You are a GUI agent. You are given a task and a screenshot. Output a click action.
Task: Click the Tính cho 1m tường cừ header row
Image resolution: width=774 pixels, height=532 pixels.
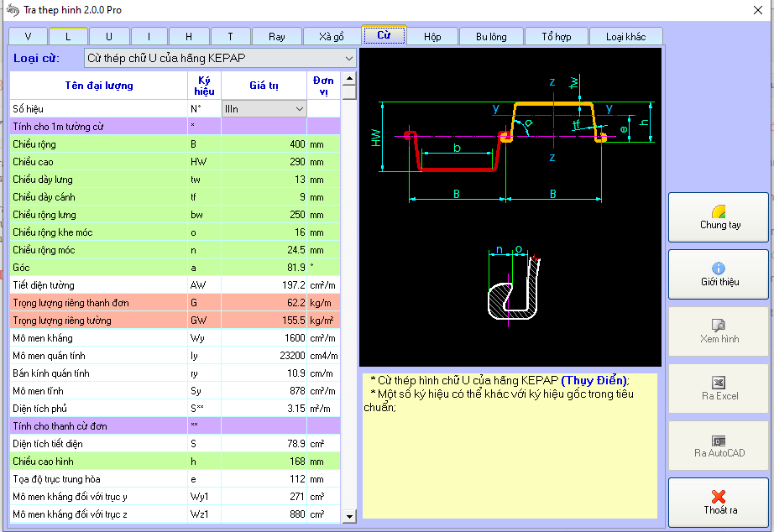(175, 127)
